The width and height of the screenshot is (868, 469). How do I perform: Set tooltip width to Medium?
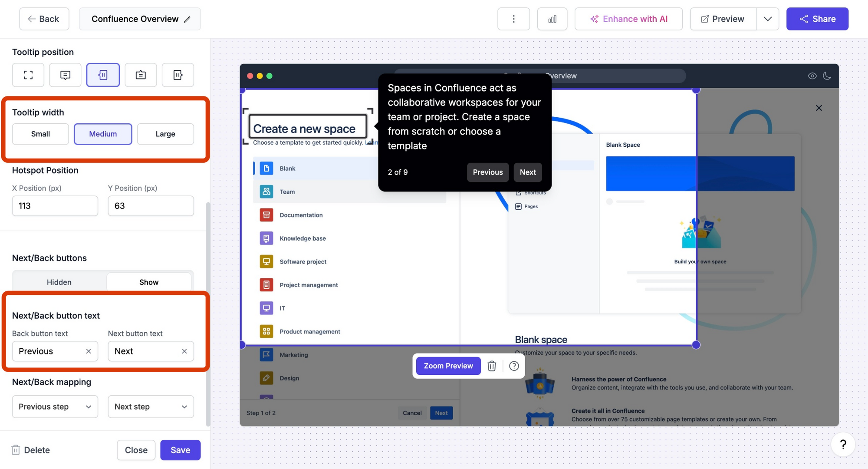(x=103, y=134)
